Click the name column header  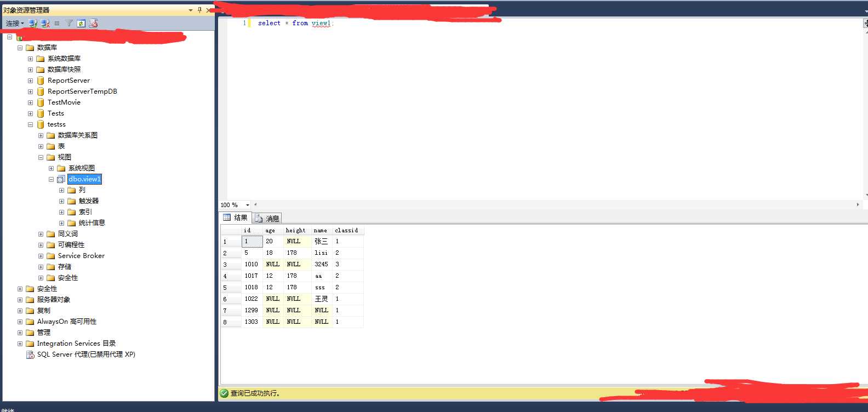[322, 230]
